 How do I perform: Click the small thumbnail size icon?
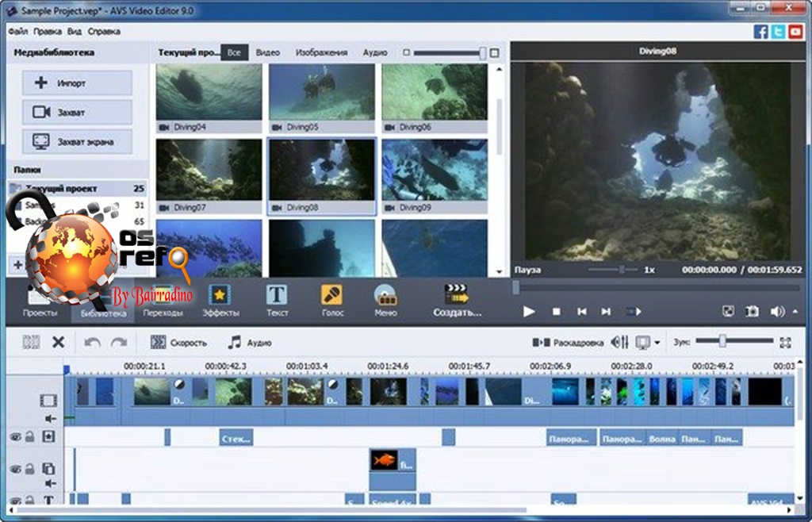pos(407,52)
